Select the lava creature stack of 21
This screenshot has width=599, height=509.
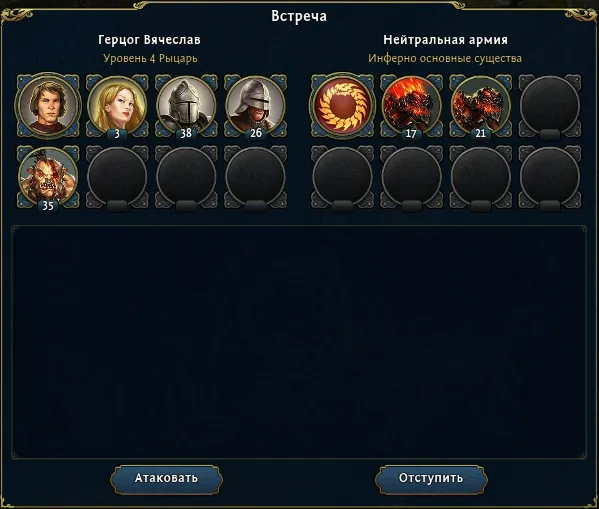[481, 105]
